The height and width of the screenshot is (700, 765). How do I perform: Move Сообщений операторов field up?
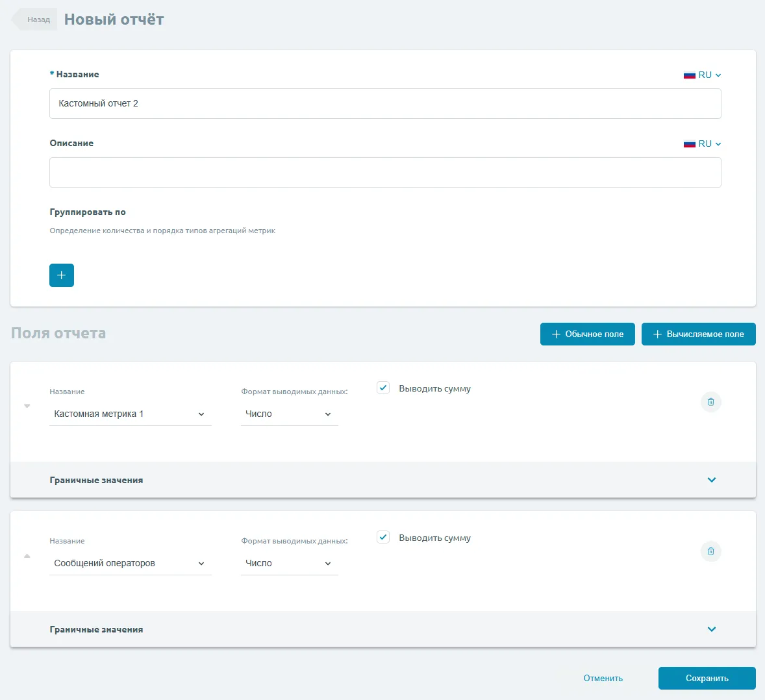click(x=27, y=556)
